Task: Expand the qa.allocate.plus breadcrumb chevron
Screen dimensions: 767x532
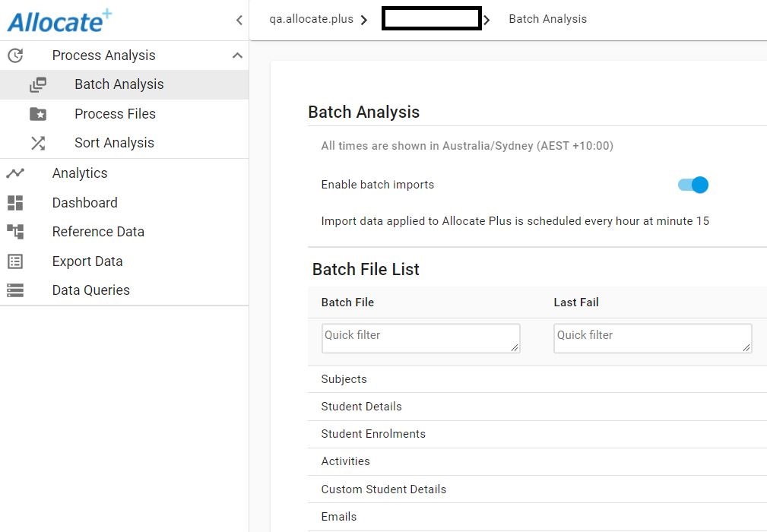Action: [365, 19]
